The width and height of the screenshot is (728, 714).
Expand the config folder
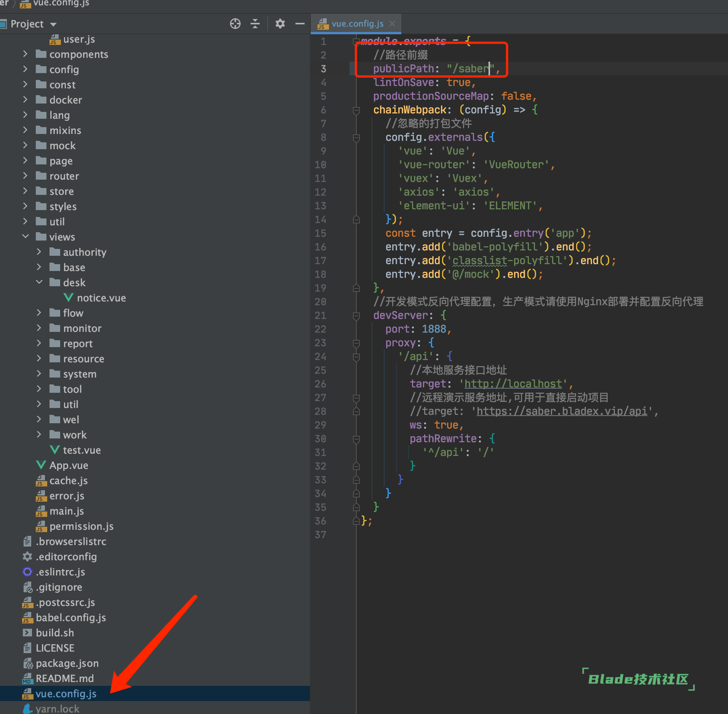pos(25,69)
